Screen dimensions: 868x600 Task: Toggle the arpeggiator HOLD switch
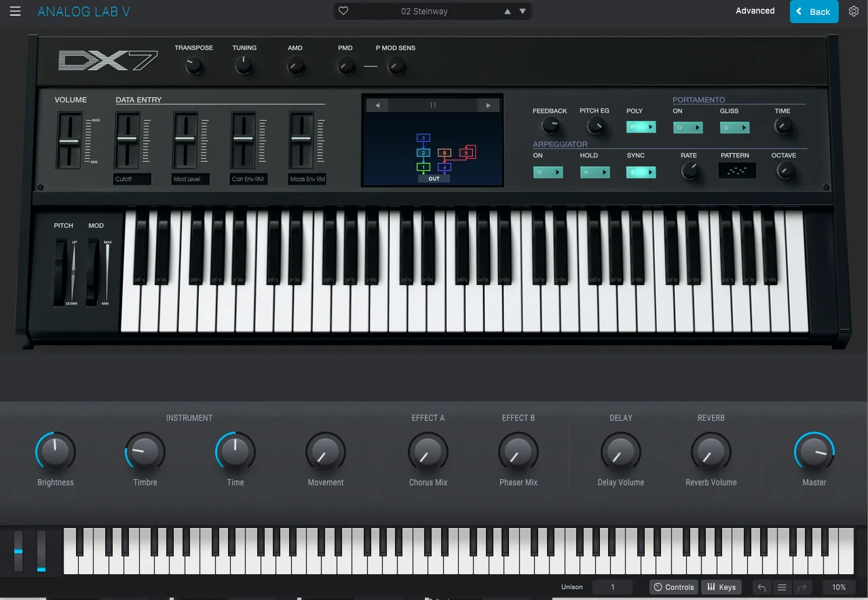point(595,172)
